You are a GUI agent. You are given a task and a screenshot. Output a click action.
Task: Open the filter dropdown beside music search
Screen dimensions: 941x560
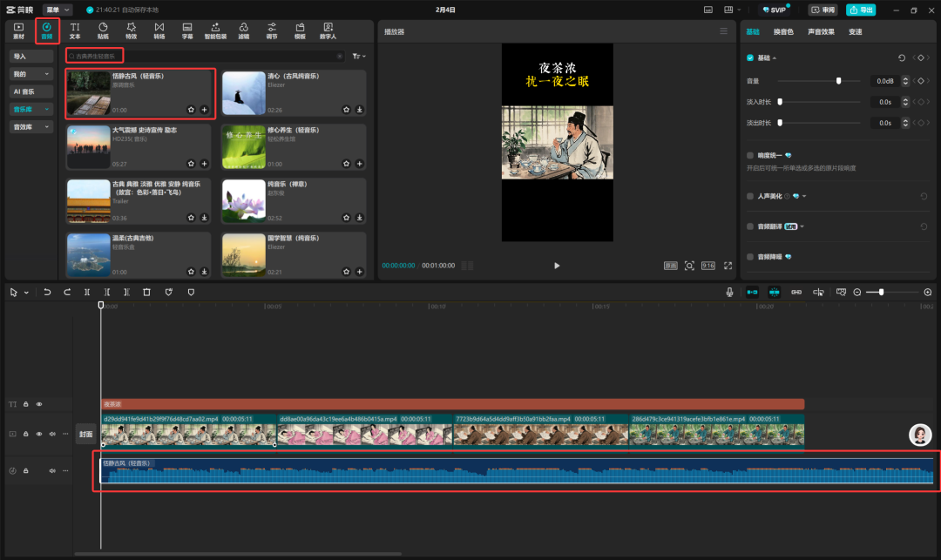[x=359, y=56]
